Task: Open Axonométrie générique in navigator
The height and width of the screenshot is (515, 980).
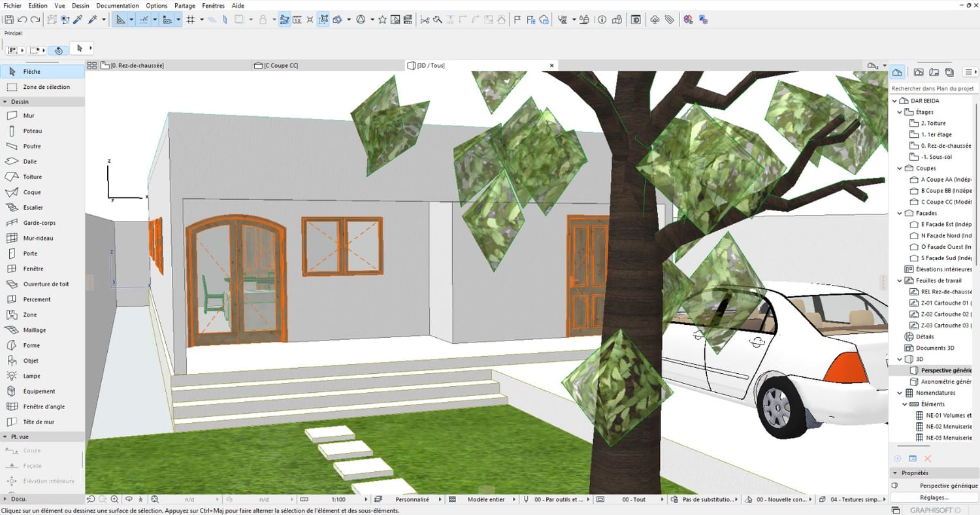Action: [945, 382]
